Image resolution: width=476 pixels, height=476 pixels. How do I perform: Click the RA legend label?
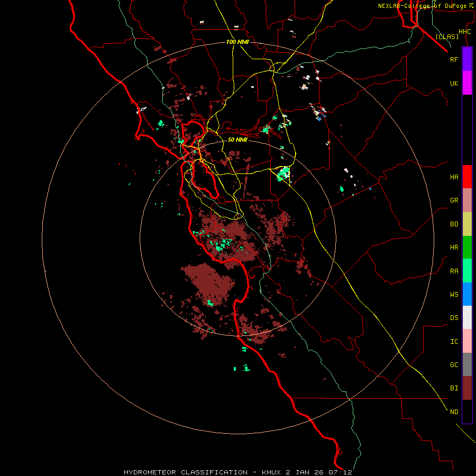pos(454,271)
